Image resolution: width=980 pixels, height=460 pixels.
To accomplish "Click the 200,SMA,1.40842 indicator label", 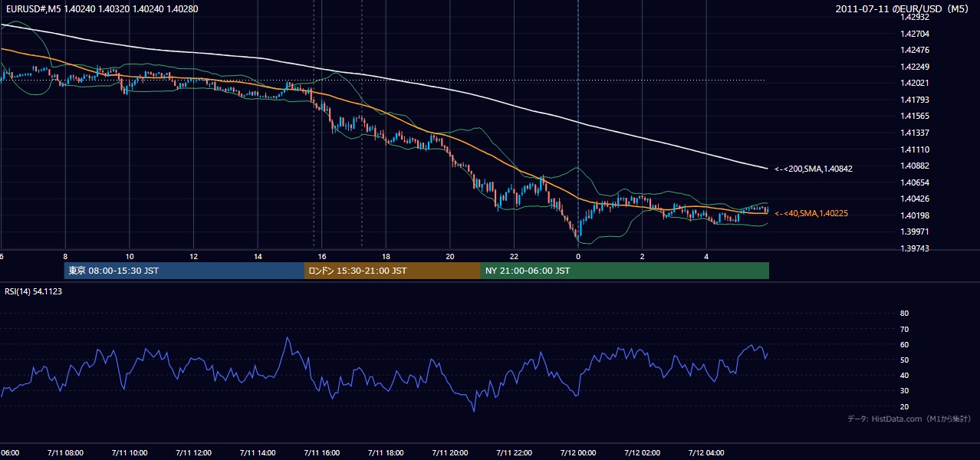I will click(x=814, y=169).
